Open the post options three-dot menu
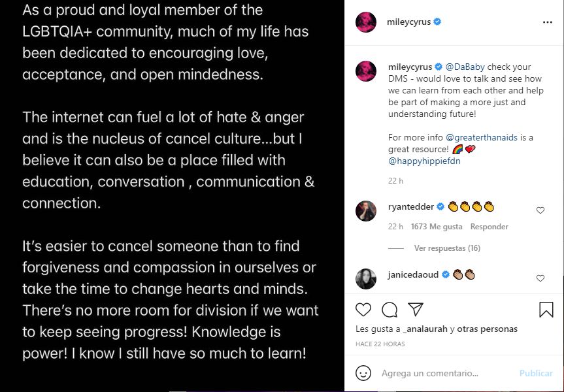The height and width of the screenshot is (392, 564). 548,21
